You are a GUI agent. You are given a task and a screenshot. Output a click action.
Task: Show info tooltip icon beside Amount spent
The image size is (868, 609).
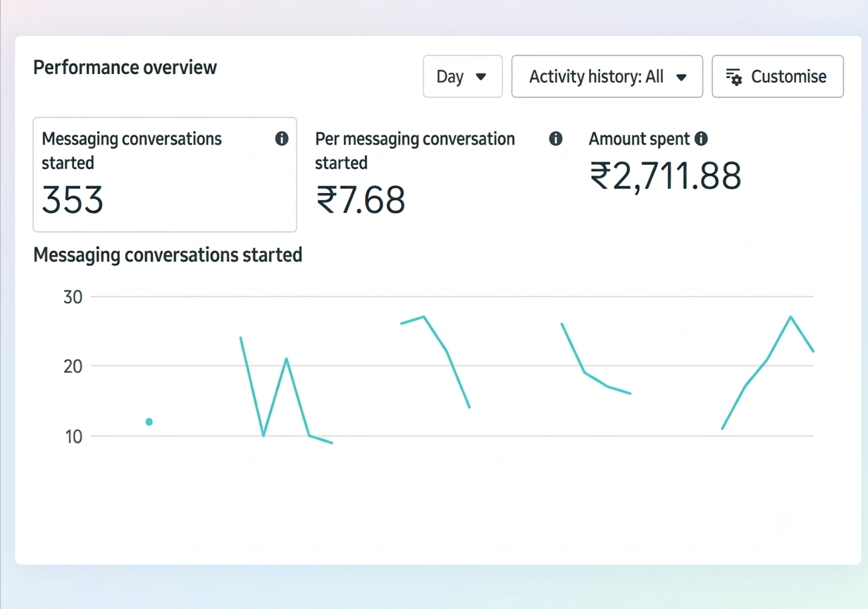[x=701, y=139]
